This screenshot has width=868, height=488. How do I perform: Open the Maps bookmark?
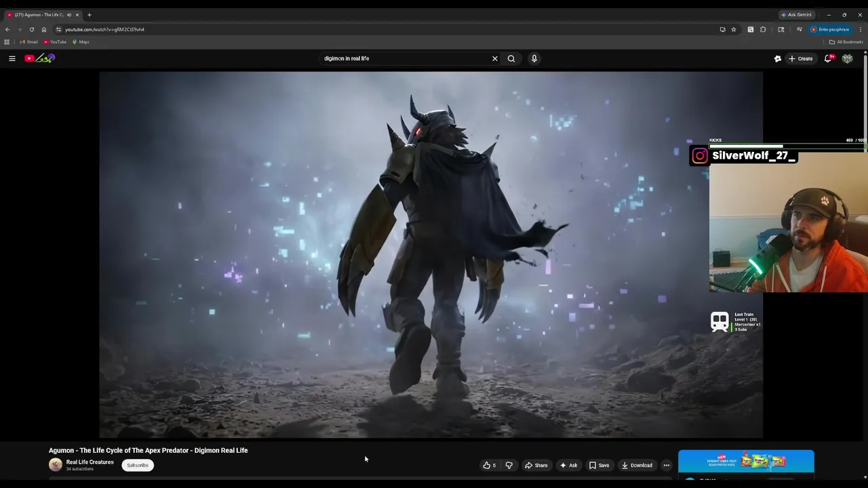coord(81,42)
